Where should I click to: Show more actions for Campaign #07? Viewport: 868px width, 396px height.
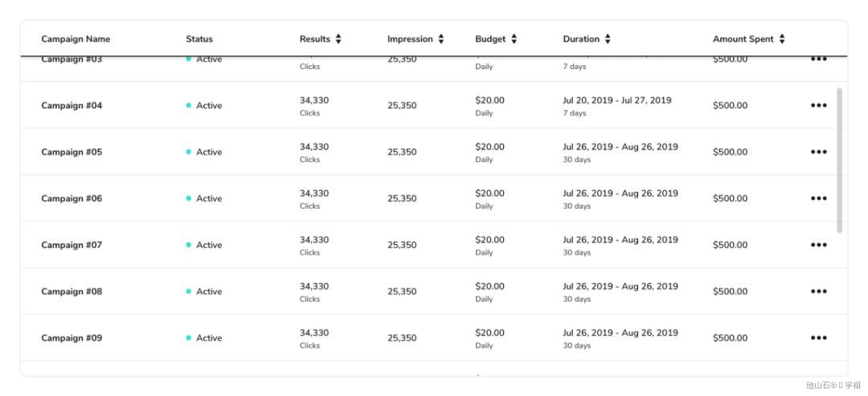pyautogui.click(x=818, y=245)
